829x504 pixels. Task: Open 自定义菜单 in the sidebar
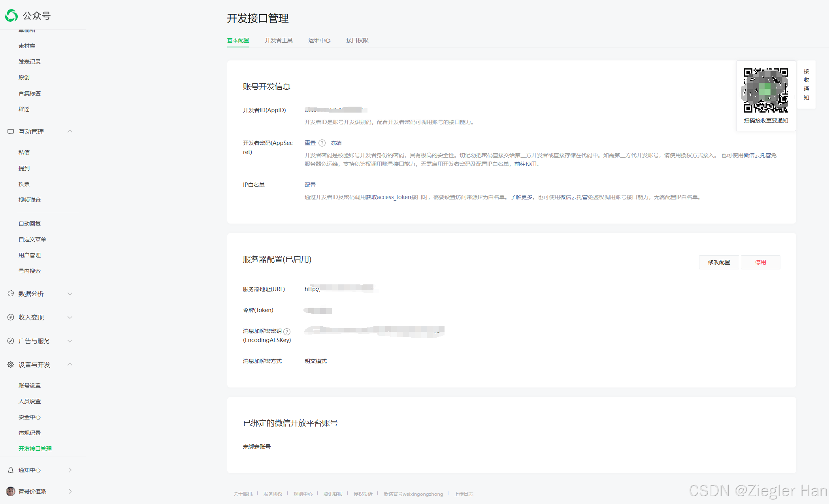(32, 239)
